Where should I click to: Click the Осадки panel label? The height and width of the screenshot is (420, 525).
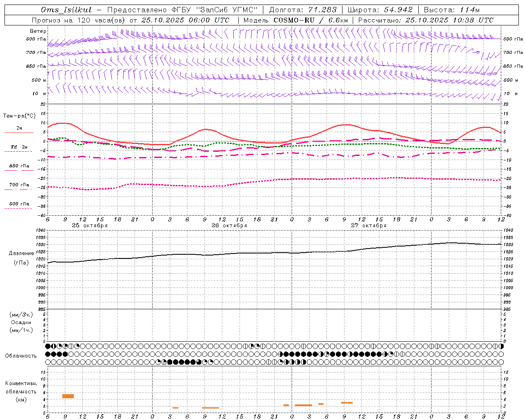coord(21,322)
